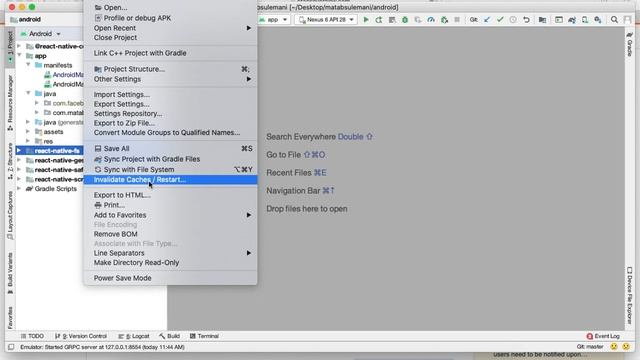Open Logcat tool window tab

coord(134,336)
